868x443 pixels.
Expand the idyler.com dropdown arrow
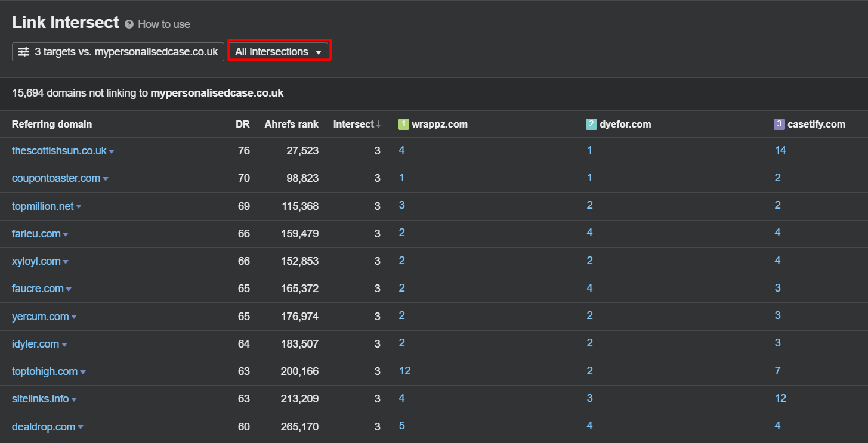point(64,345)
